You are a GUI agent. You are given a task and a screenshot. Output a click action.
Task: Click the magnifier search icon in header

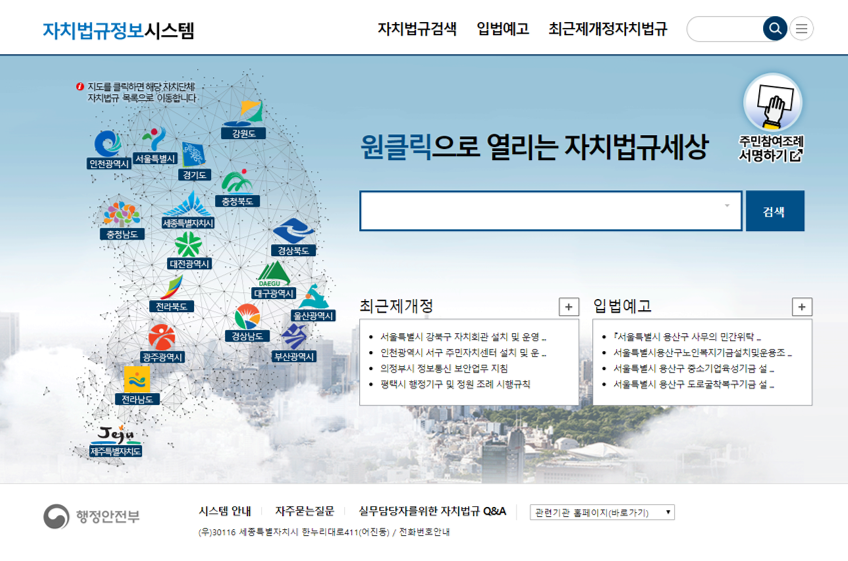click(x=774, y=29)
